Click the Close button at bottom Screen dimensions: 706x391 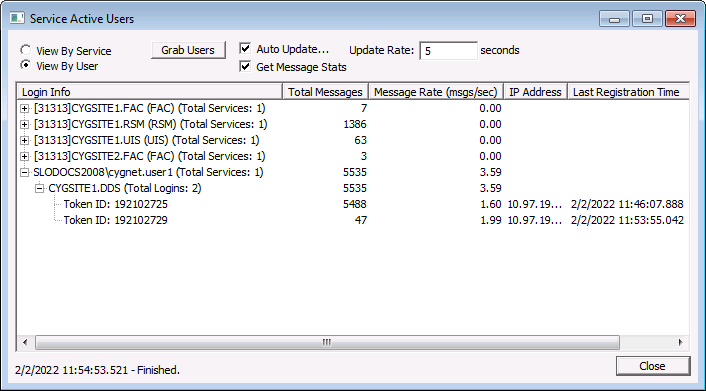pyautogui.click(x=653, y=366)
